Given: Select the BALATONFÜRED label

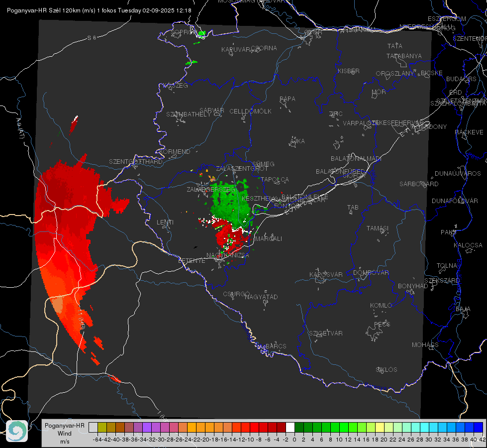Looking at the screenshot, I should tap(340, 172).
